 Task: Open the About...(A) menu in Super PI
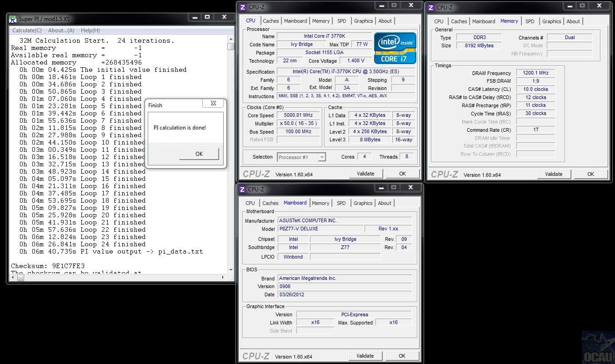[61, 30]
